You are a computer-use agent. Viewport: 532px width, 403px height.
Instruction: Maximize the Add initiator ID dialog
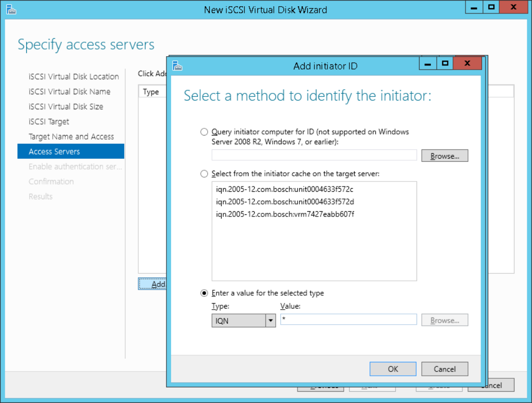[x=445, y=63]
